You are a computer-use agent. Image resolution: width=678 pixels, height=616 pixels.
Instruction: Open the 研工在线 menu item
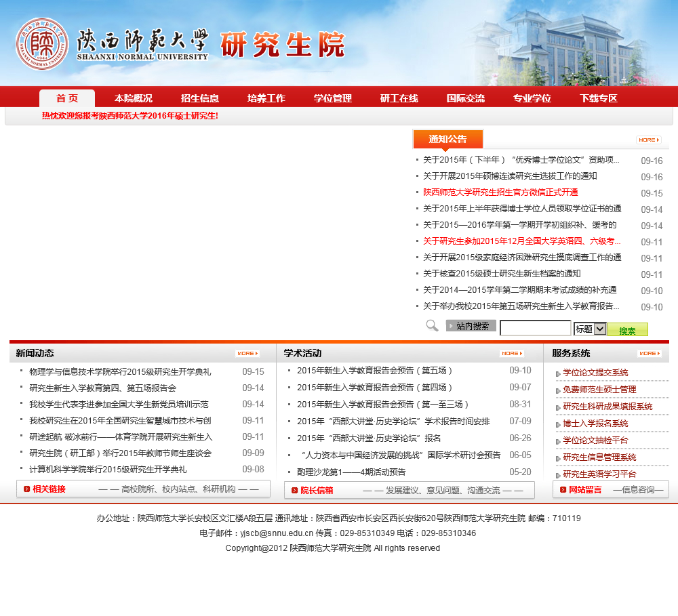[x=399, y=98]
